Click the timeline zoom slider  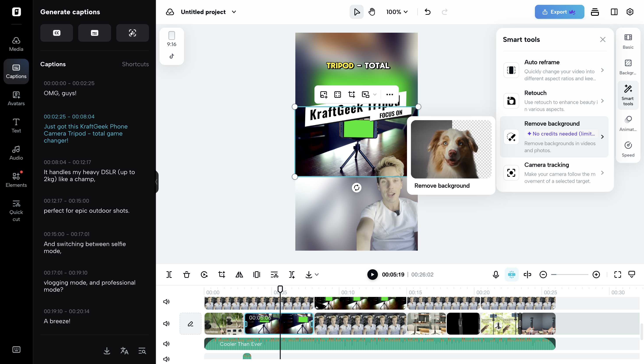[570, 275]
